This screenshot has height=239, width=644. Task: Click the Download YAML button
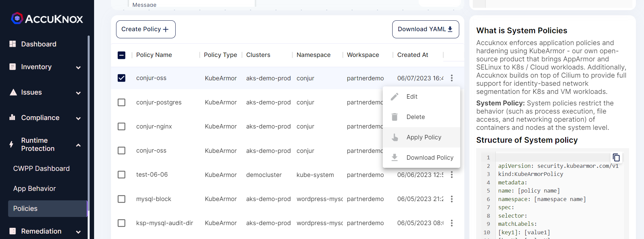point(425,29)
